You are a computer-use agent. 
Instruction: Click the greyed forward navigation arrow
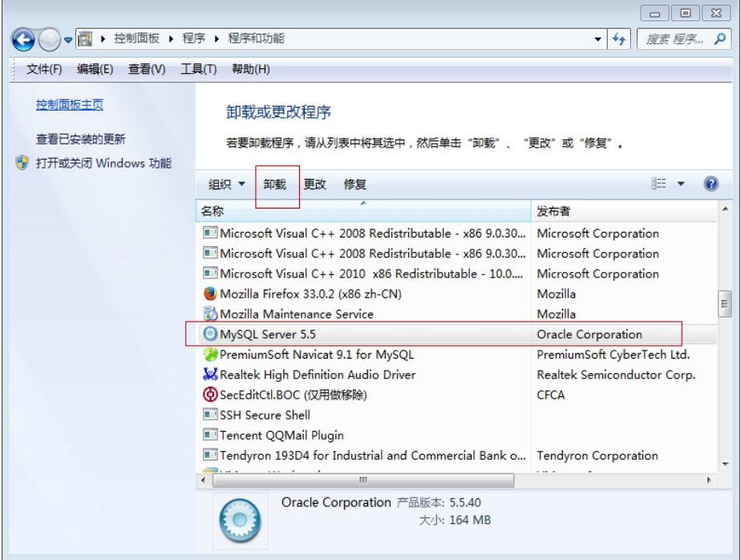coord(49,39)
